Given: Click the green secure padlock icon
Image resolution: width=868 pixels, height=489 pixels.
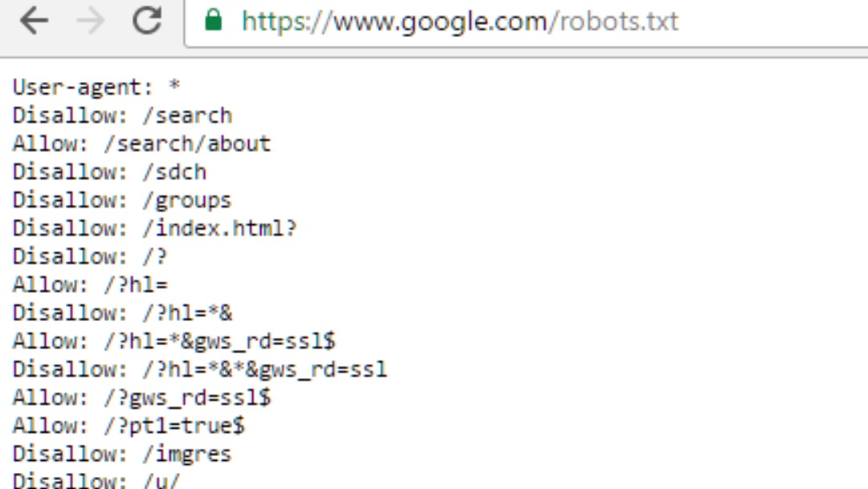Looking at the screenshot, I should click(x=213, y=20).
